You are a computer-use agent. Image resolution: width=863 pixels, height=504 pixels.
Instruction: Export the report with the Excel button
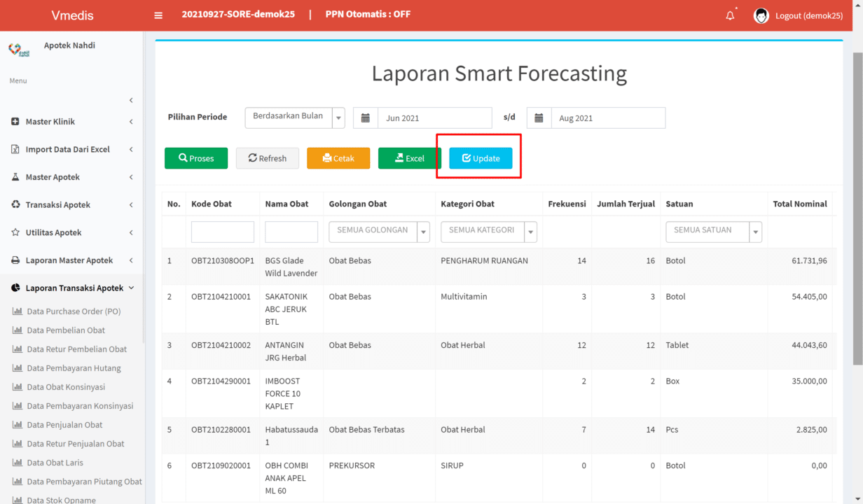(410, 158)
